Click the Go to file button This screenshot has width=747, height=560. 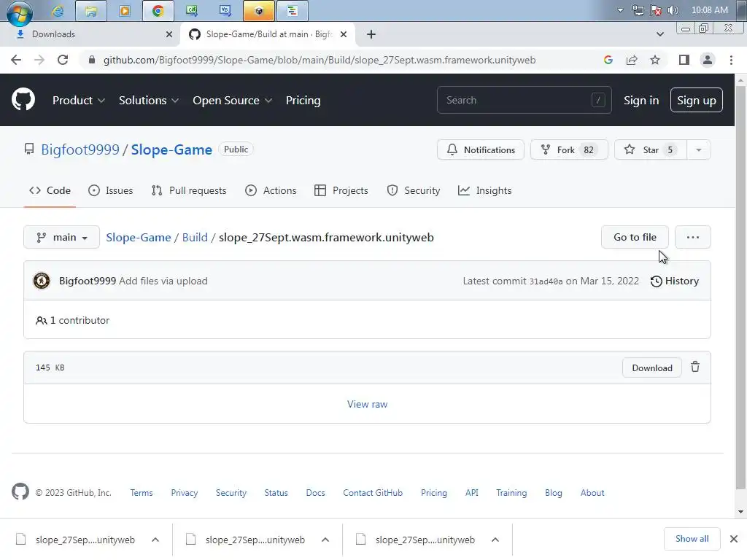[x=635, y=237]
